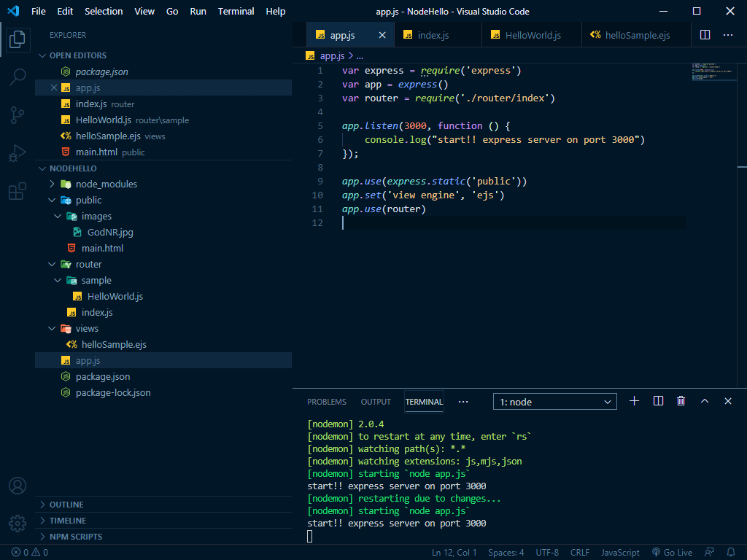Switch to the Problems panel tab

pos(327,402)
